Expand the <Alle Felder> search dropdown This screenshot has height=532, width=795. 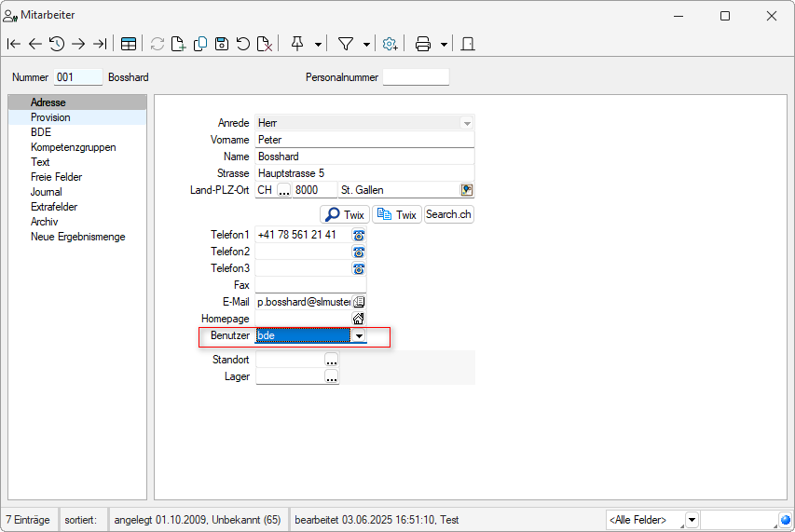pos(692,519)
